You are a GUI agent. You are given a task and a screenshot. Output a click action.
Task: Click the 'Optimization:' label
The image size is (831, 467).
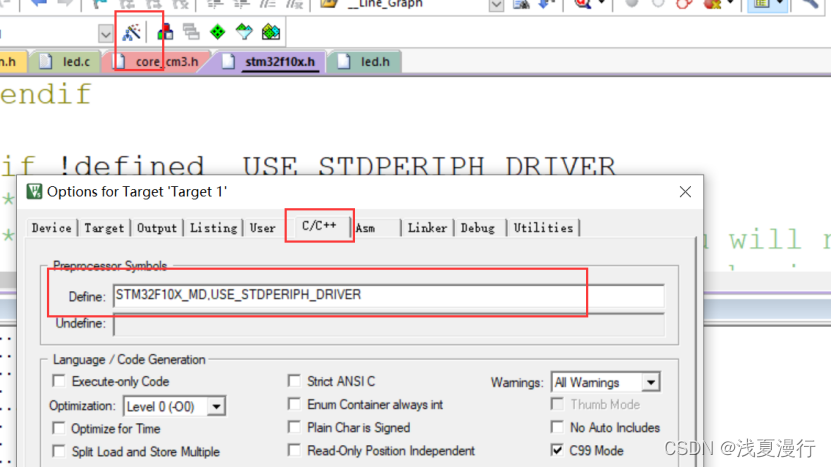pos(83,406)
